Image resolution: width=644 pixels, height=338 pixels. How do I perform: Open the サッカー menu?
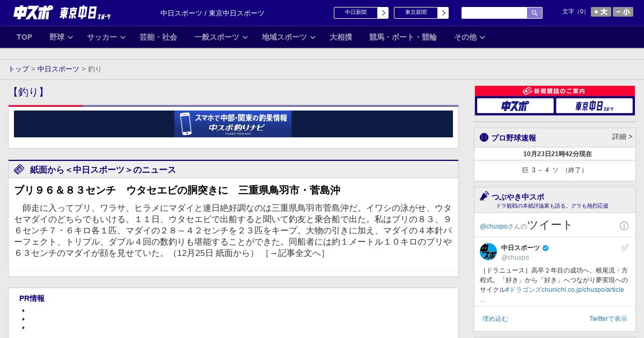[x=102, y=37]
